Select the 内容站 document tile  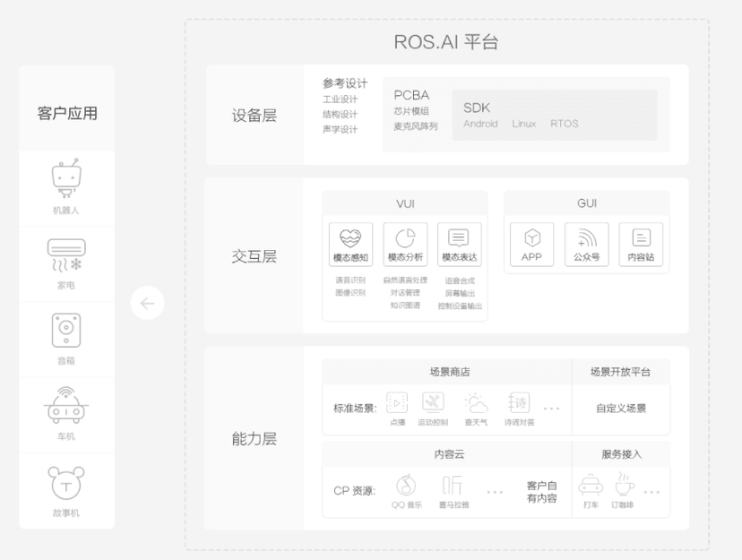[642, 245]
